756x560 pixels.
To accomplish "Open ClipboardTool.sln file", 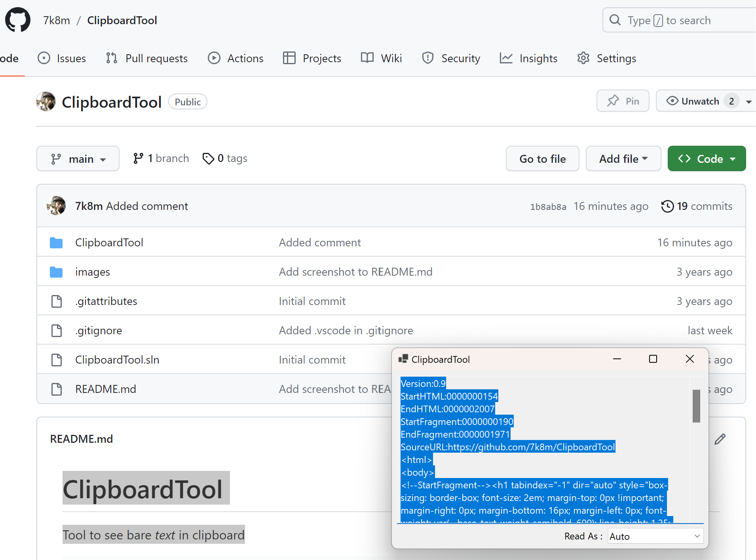I will tap(117, 360).
